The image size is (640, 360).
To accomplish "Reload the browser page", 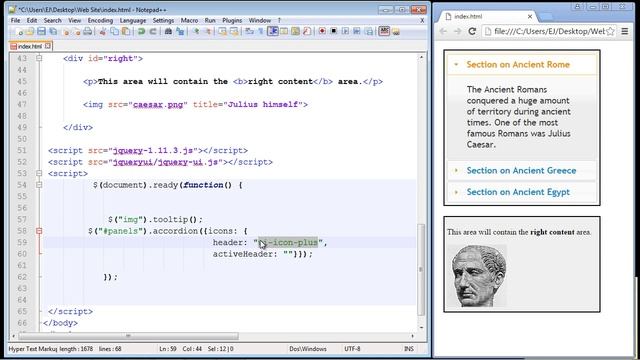I will pos(472,31).
